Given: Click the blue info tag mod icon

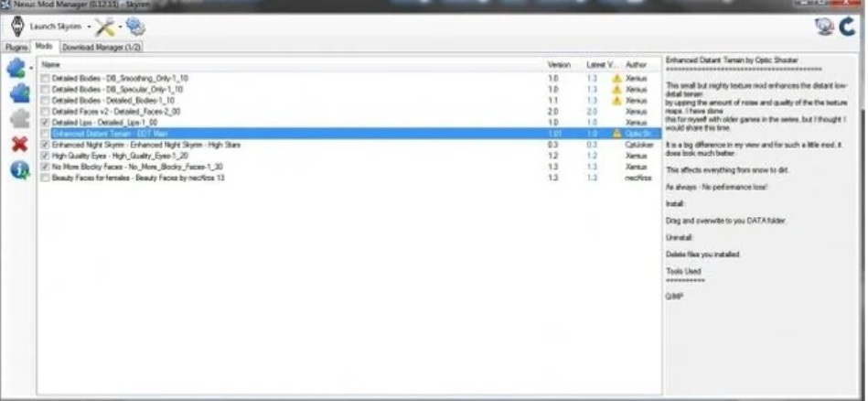Looking at the screenshot, I should pyautogui.click(x=19, y=170).
